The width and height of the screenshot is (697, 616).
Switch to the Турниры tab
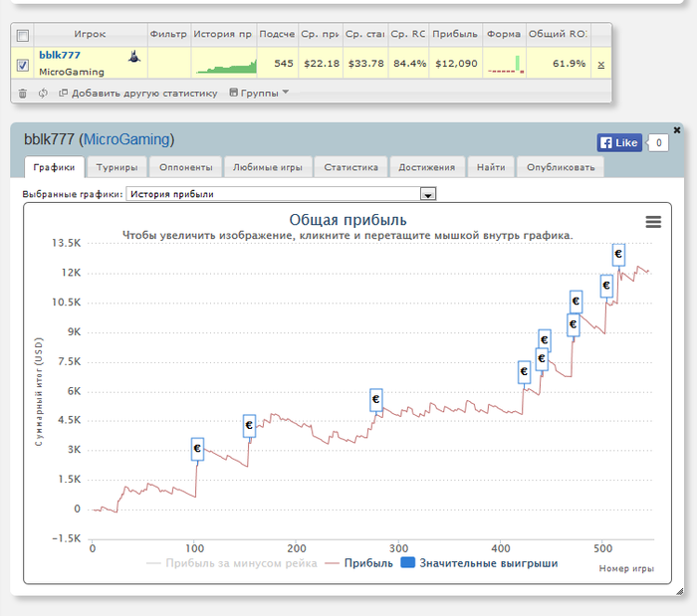click(x=116, y=167)
